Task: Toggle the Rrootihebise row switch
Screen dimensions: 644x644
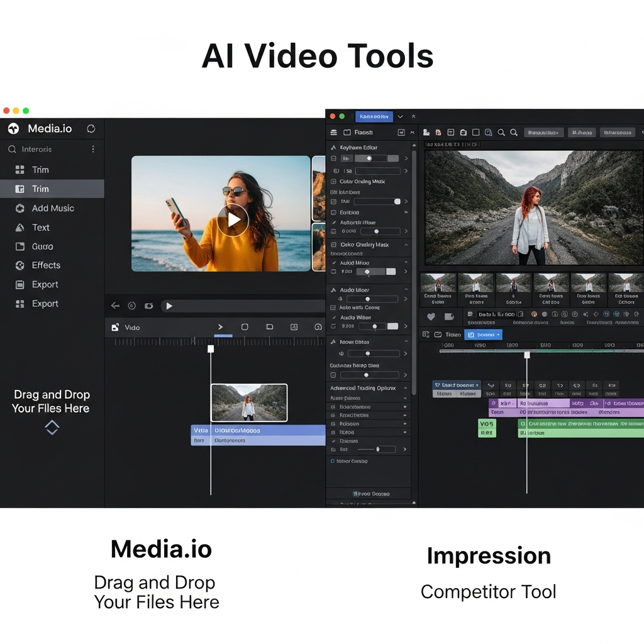Action: pyautogui.click(x=405, y=415)
